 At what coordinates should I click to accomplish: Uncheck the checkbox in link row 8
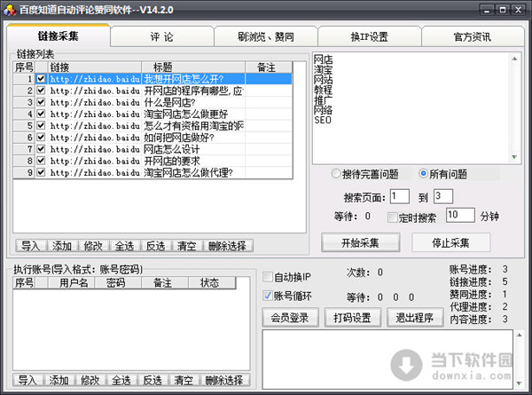click(41, 161)
